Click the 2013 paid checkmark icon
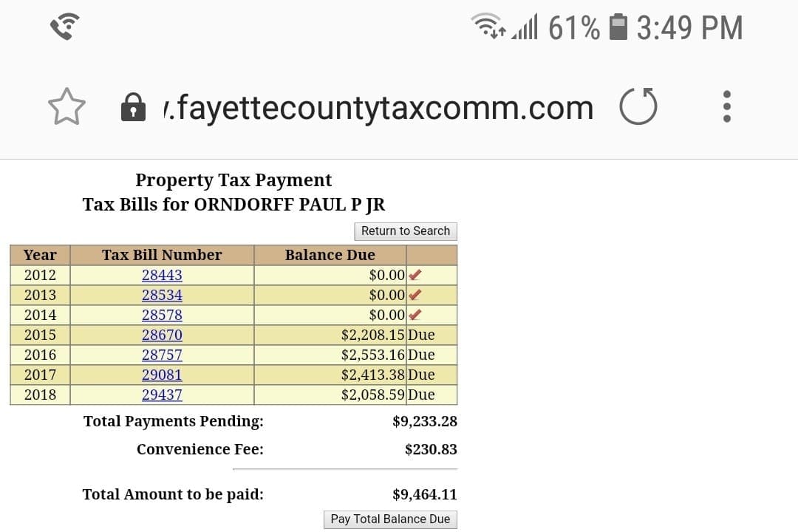Image resolution: width=798 pixels, height=532 pixels. tap(415, 295)
